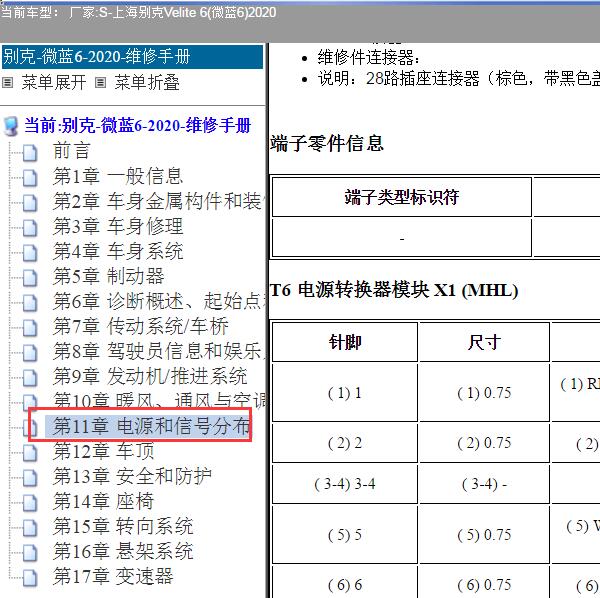The image size is (600, 598).
Task: Click the page icon next to 第1章 一般信息
Action: [30, 178]
